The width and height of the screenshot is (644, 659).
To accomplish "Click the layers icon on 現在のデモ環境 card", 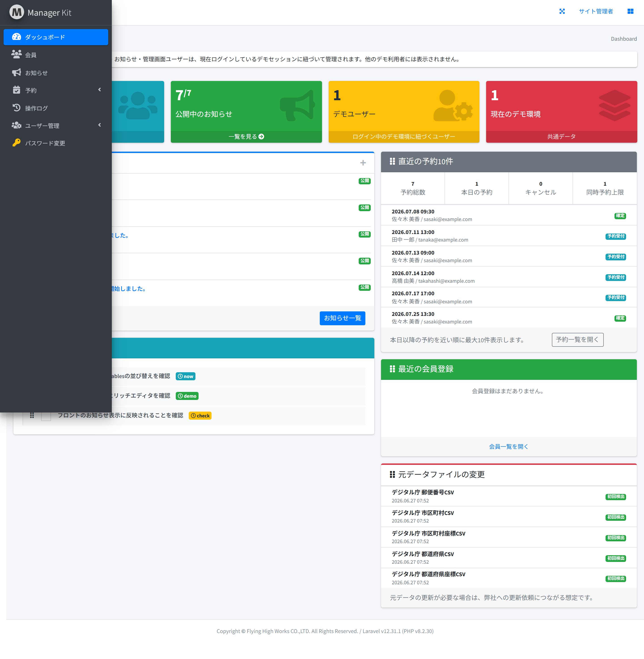I will click(x=614, y=105).
